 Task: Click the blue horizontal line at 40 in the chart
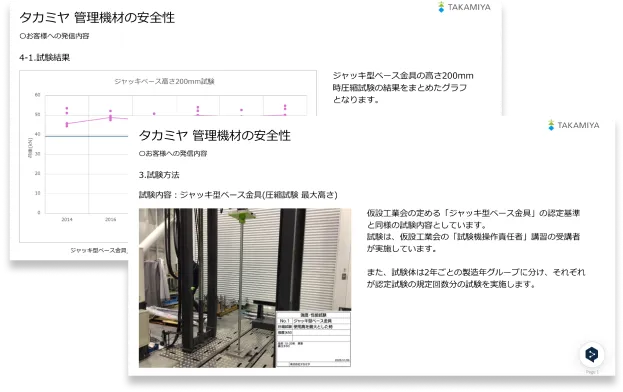pos(86,136)
